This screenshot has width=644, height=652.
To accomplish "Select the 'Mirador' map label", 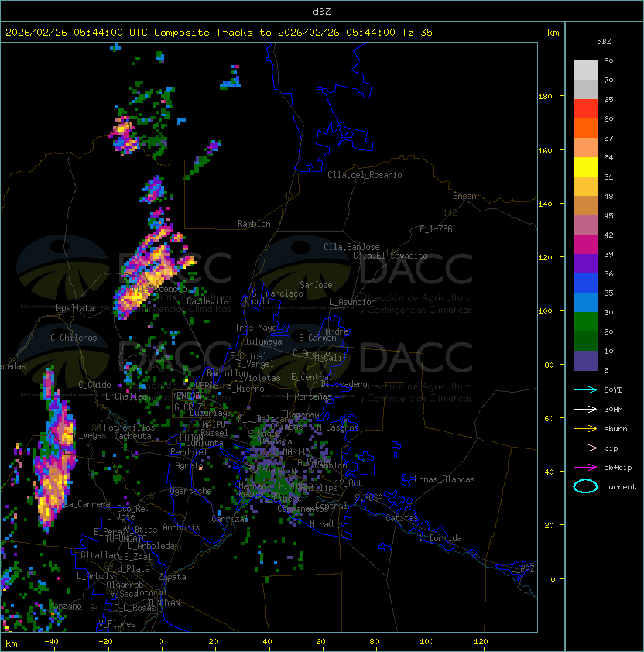I will (327, 524).
